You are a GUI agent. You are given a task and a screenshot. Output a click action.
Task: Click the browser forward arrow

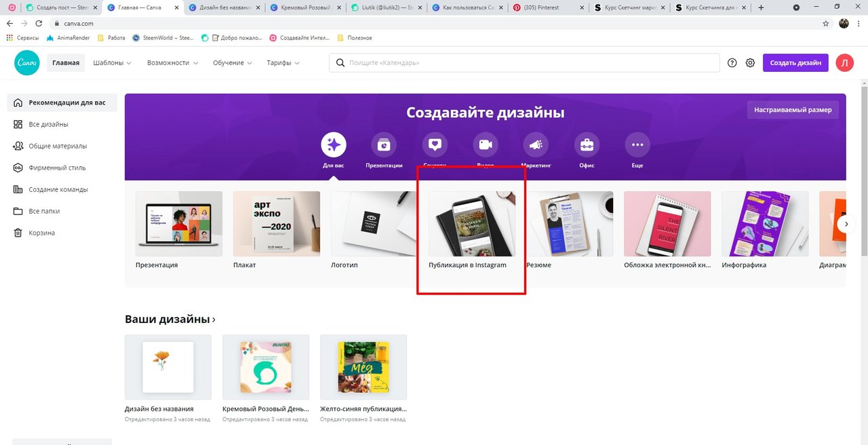[x=24, y=23]
